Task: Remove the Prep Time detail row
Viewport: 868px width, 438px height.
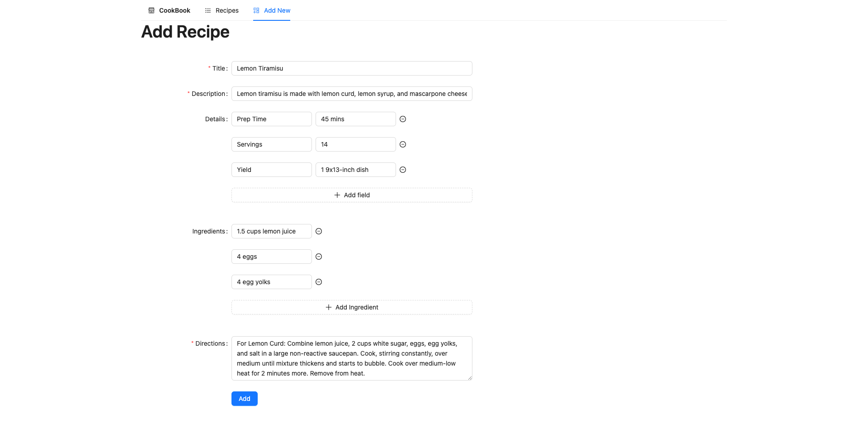Action: tap(403, 119)
